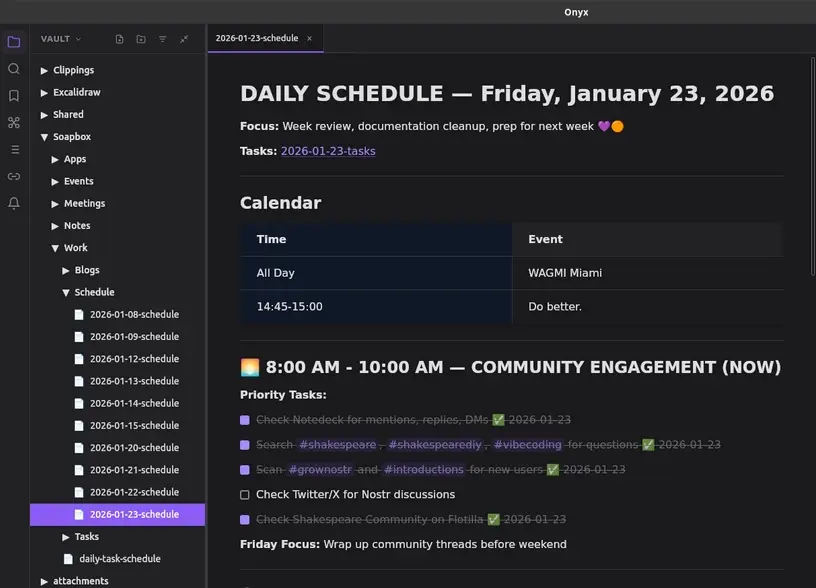The width and height of the screenshot is (816, 588).
Task: Tick the Check Twitter/X for Nostr discussions checkbox
Action: click(x=245, y=495)
